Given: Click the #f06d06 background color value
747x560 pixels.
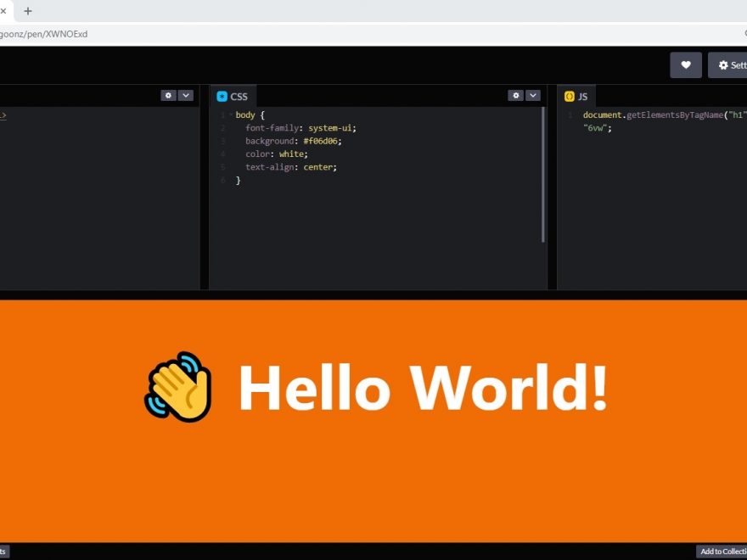Looking at the screenshot, I should point(322,141).
